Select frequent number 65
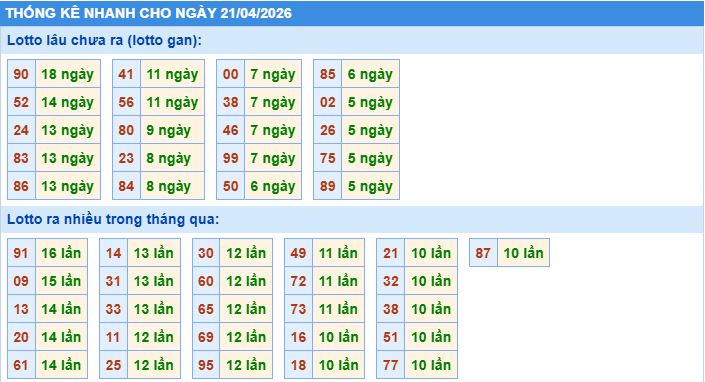Image resolution: width=705 pixels, height=382 pixels. tap(206, 309)
